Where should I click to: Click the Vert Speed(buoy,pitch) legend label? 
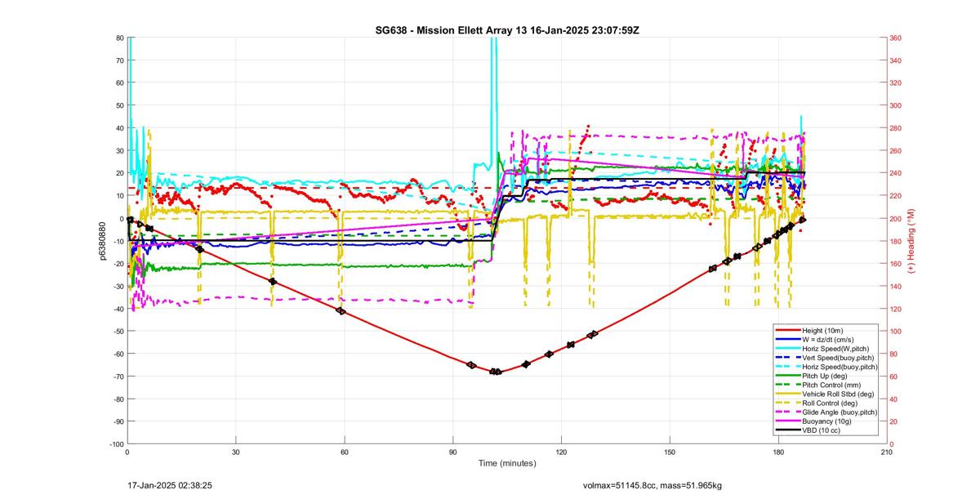pos(839,358)
